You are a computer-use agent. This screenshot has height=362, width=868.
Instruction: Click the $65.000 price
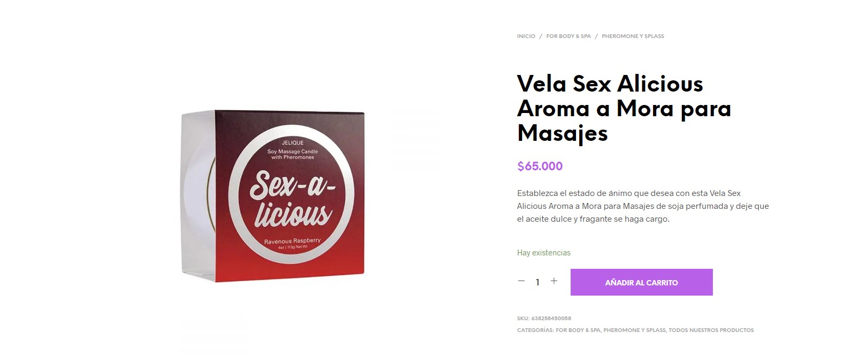(x=540, y=167)
